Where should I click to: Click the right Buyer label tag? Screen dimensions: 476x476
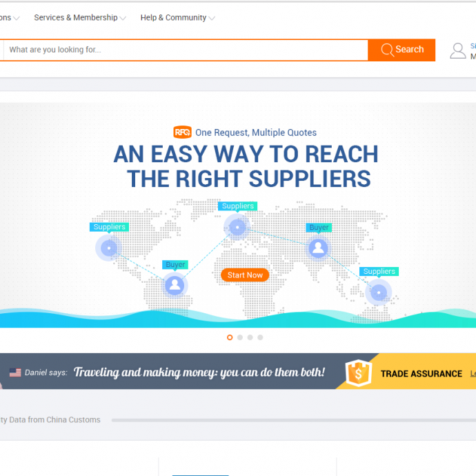click(319, 228)
